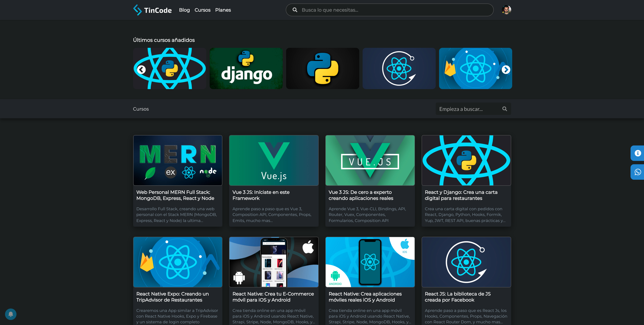Screen dimensions: 644x325
Task: Go to Cursos in navigation bar
Action: [202, 10]
